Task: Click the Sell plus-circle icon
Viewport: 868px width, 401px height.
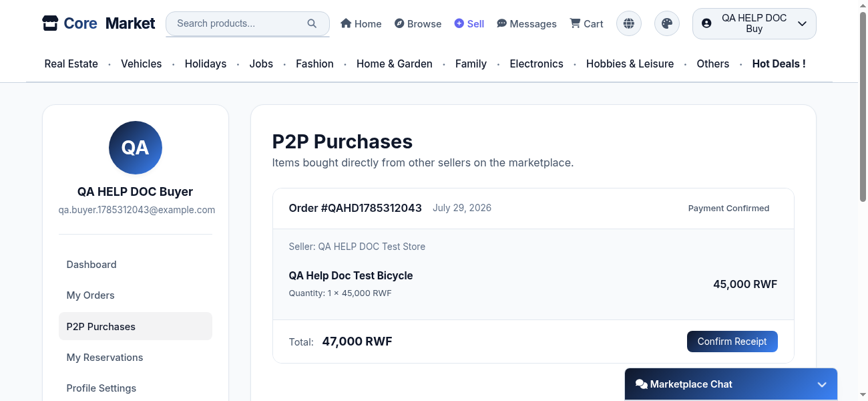Action: coord(459,23)
